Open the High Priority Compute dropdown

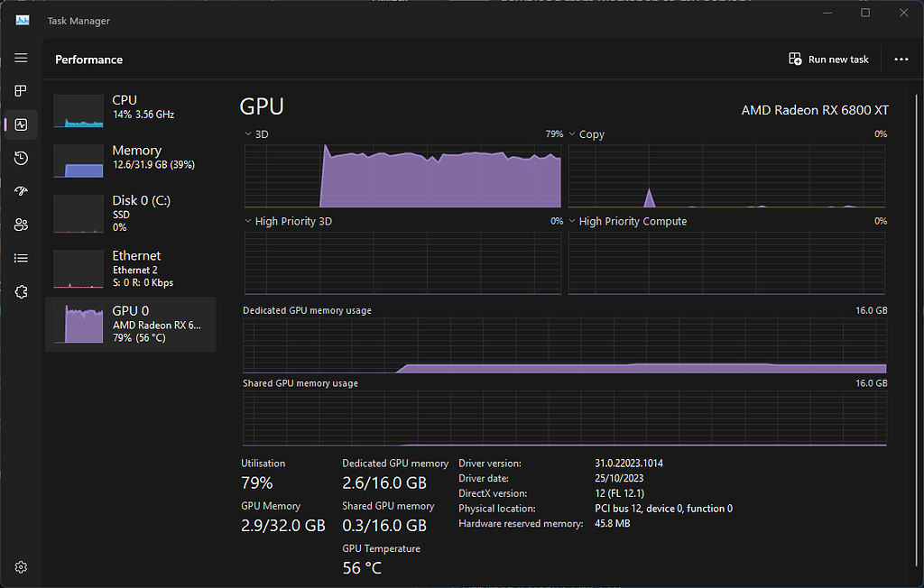572,221
